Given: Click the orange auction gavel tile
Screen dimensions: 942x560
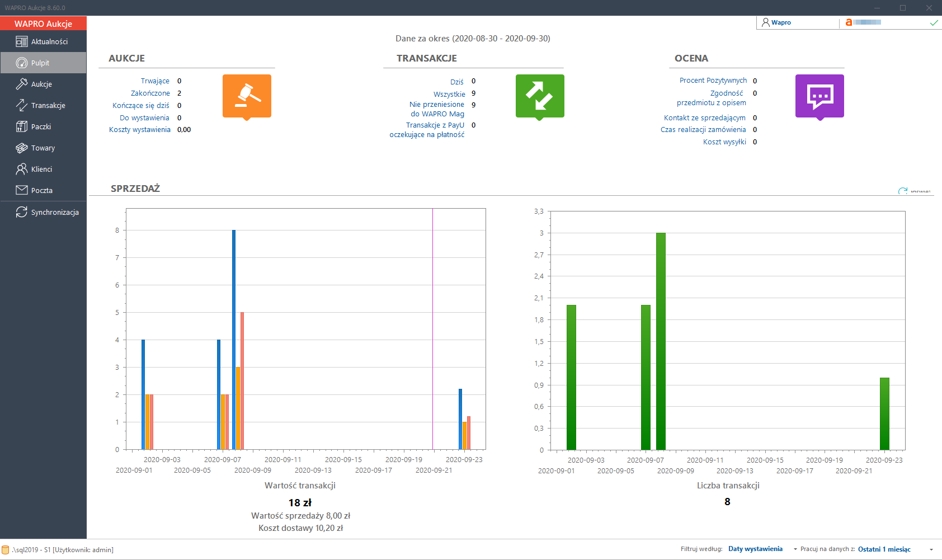Looking at the screenshot, I should [x=247, y=96].
